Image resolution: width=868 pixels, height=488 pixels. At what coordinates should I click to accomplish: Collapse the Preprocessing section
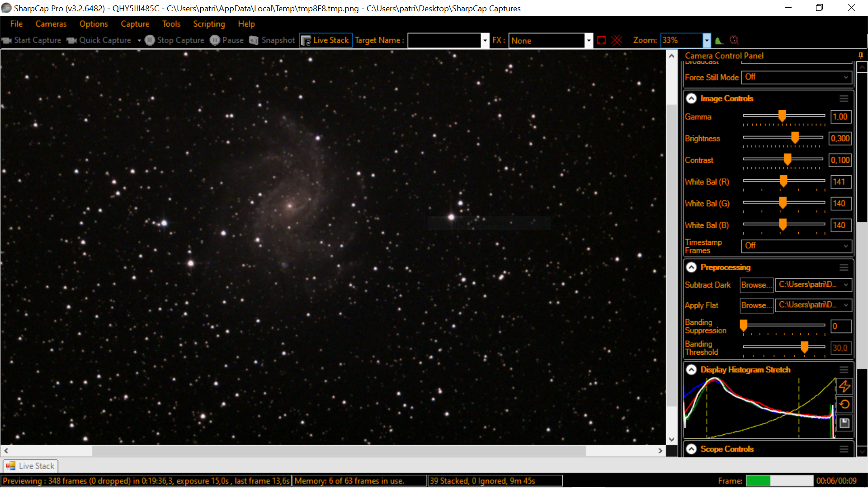coord(691,267)
